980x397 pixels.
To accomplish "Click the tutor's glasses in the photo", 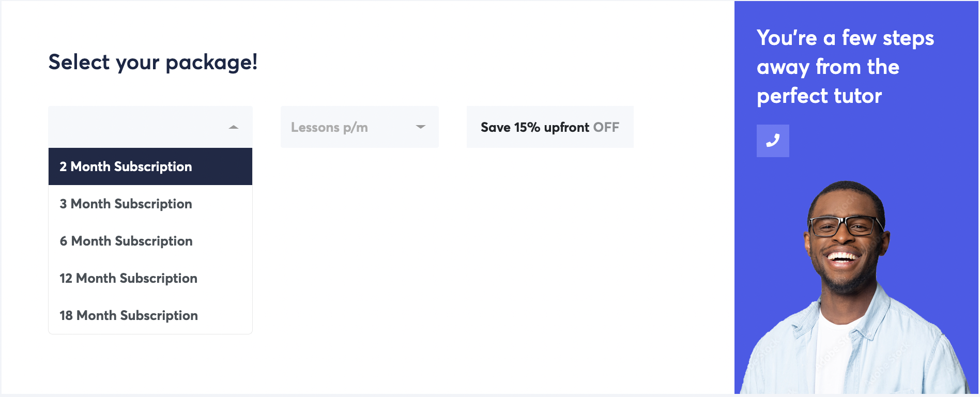I will (x=846, y=225).
